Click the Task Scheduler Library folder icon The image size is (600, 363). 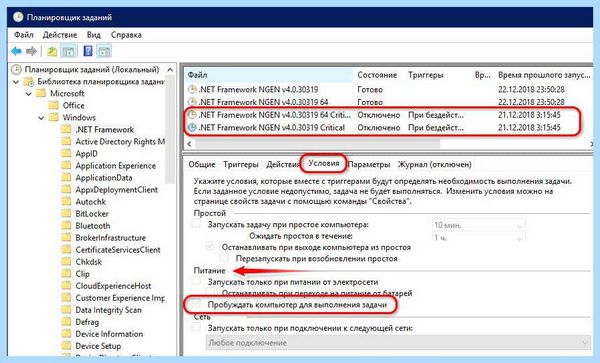pyautogui.click(x=29, y=81)
